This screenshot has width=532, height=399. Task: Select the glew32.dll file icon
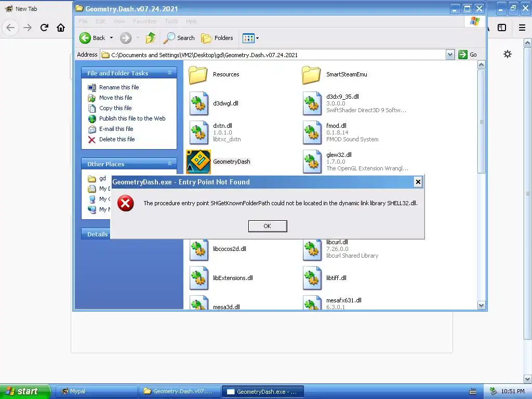point(312,162)
